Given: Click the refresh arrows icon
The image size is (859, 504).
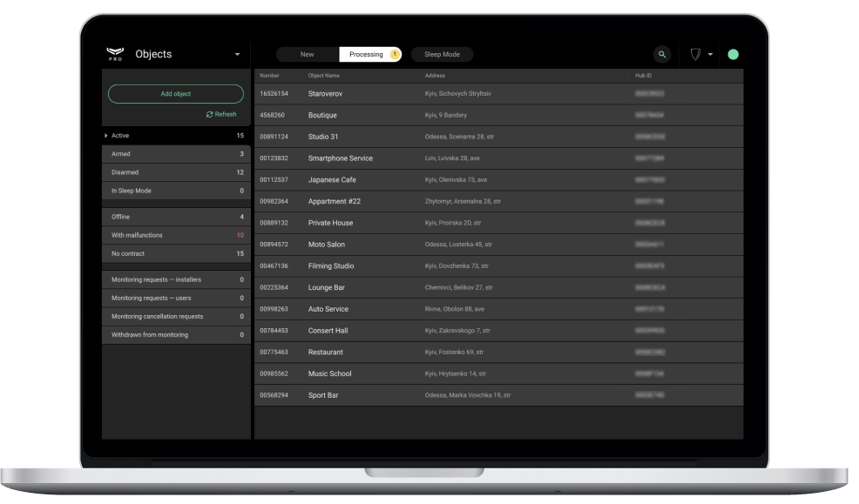Looking at the screenshot, I should coord(210,114).
